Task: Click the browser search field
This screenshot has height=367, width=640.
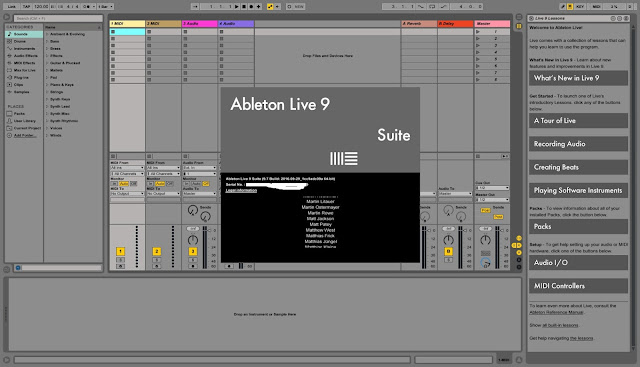Action: coord(58,18)
